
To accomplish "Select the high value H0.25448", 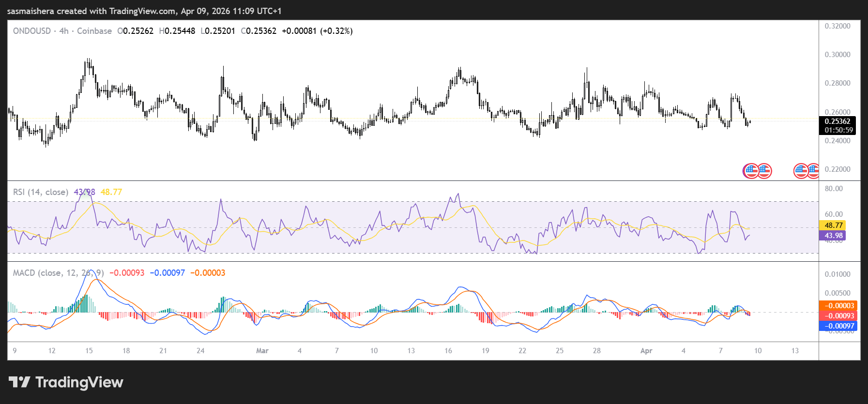I will 177,31.
